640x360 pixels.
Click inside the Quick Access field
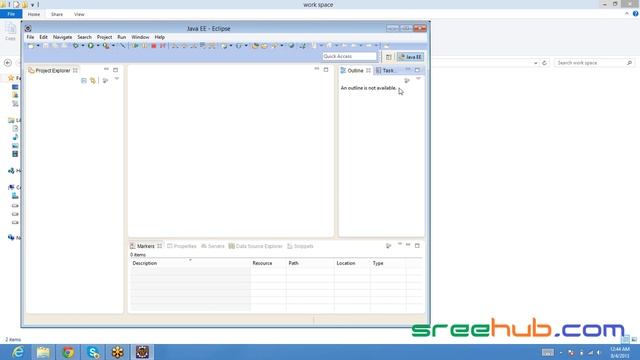coord(349,56)
